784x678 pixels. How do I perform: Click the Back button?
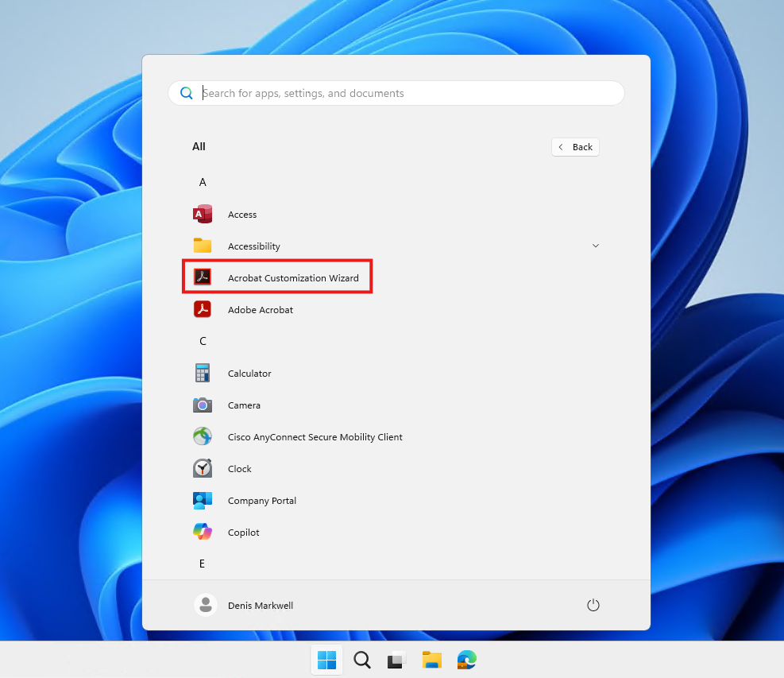point(575,147)
